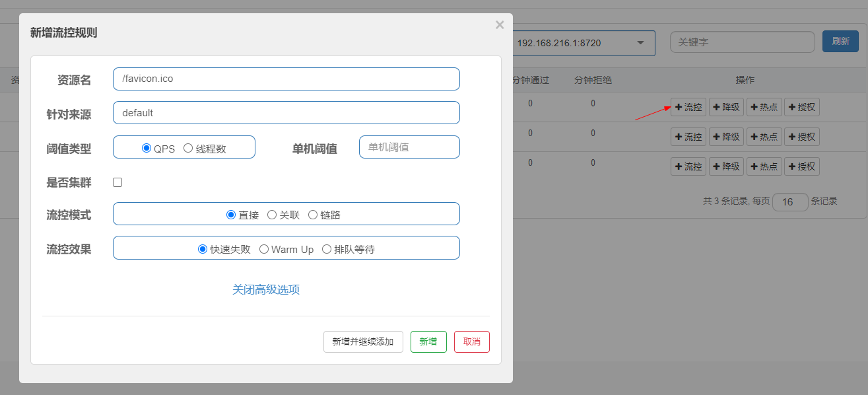Close the 新增流控规则 dialog with X
This screenshot has width=868, height=395.
tap(500, 25)
